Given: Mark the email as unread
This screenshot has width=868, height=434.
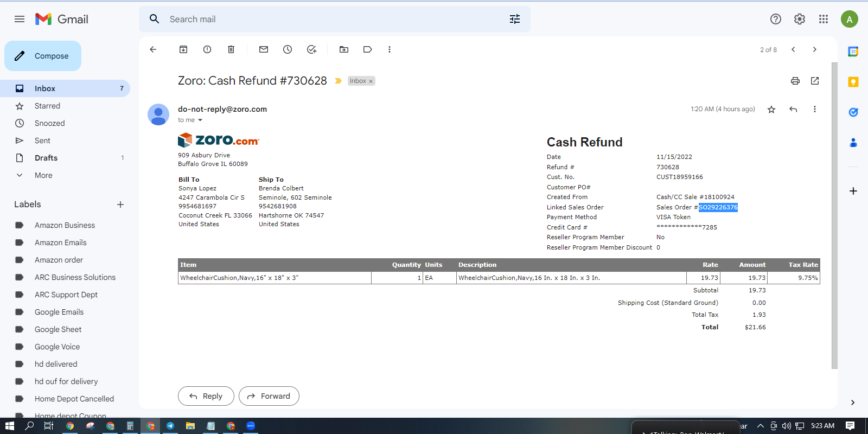Looking at the screenshot, I should pos(264,49).
